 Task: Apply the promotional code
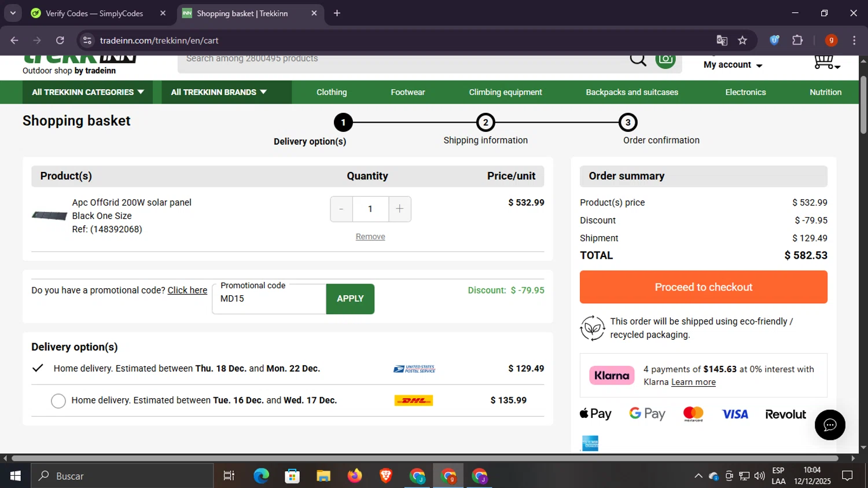point(350,299)
